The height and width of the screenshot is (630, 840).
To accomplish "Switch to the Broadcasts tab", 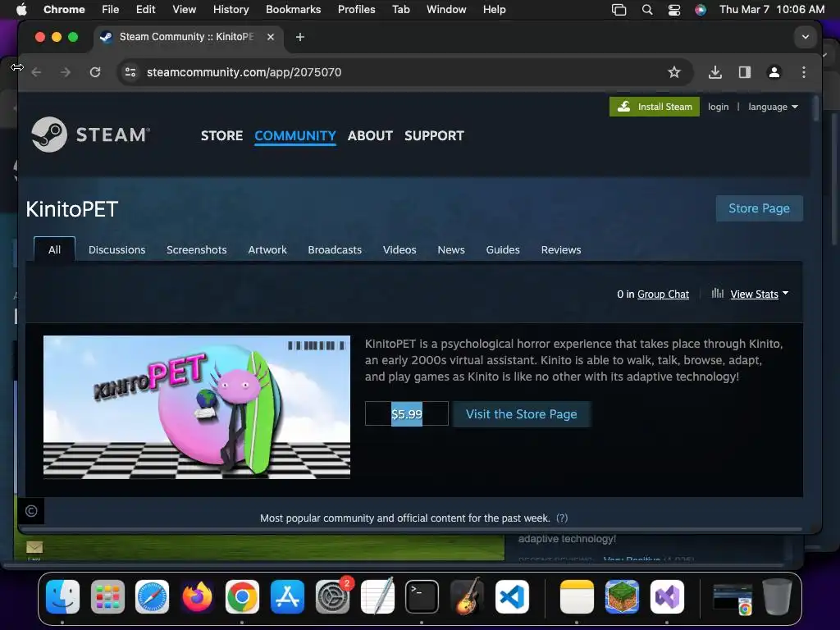I will click(x=335, y=249).
